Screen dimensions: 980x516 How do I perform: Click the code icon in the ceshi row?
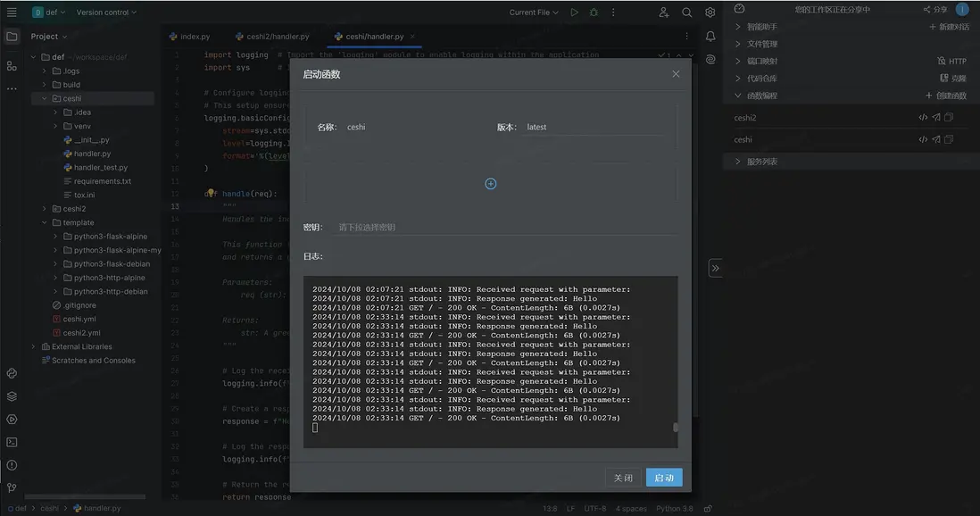pos(923,139)
